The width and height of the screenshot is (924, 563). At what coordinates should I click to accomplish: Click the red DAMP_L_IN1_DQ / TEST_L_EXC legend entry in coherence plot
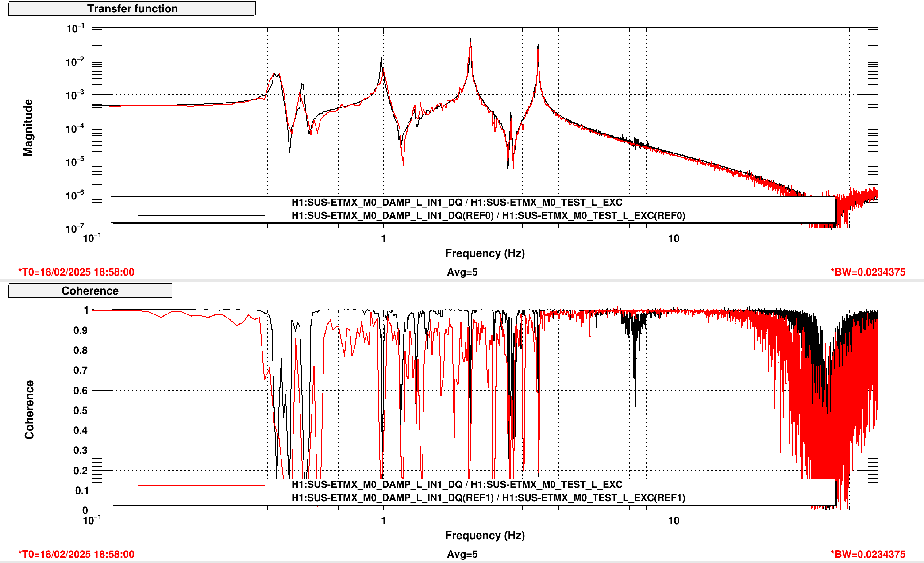[457, 485]
